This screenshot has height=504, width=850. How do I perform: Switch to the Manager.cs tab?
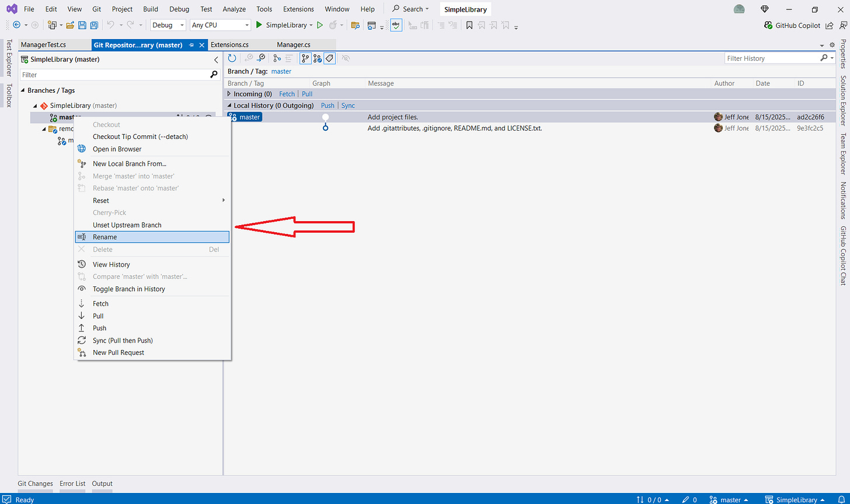click(294, 44)
